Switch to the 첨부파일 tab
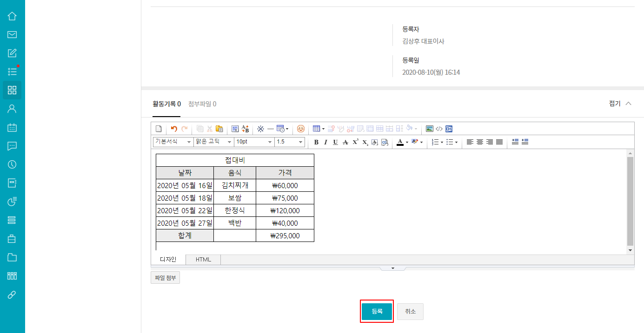This screenshot has width=644, height=333. [x=202, y=104]
